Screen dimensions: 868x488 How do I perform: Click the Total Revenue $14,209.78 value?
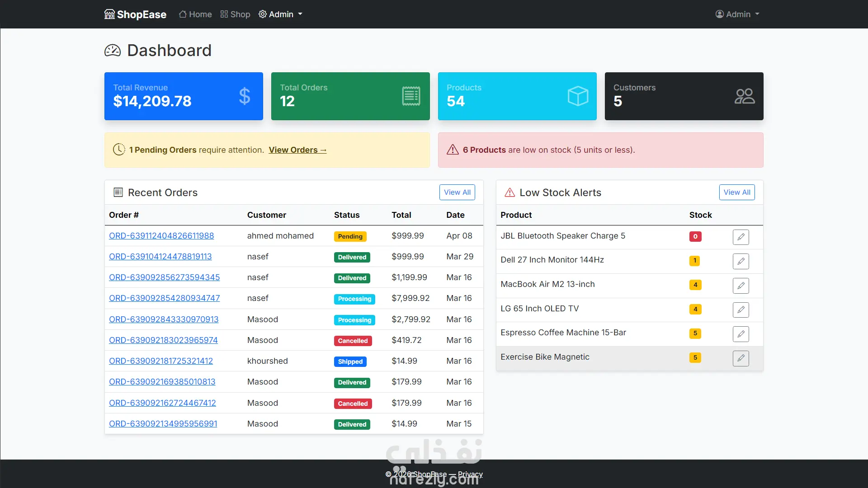point(152,101)
